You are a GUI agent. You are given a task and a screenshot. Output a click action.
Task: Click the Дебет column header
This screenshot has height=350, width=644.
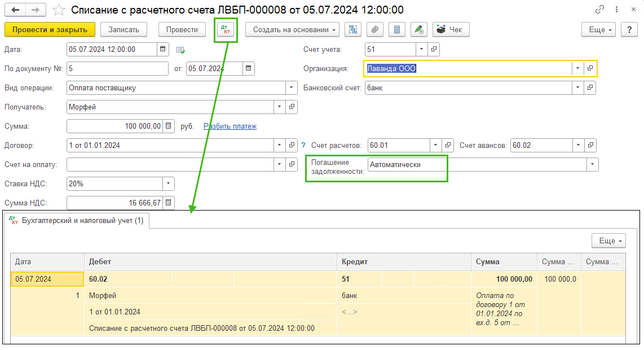point(210,261)
